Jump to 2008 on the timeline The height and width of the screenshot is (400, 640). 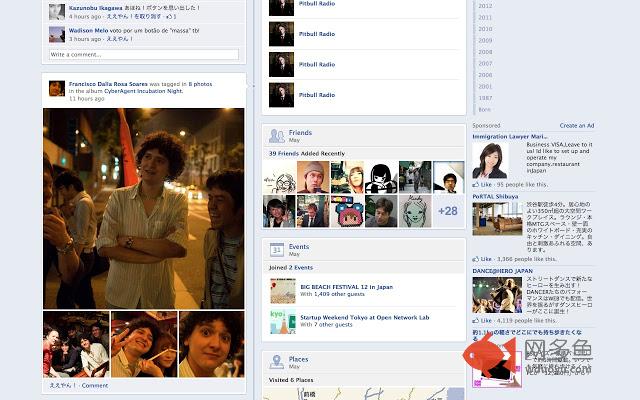pos(485,52)
